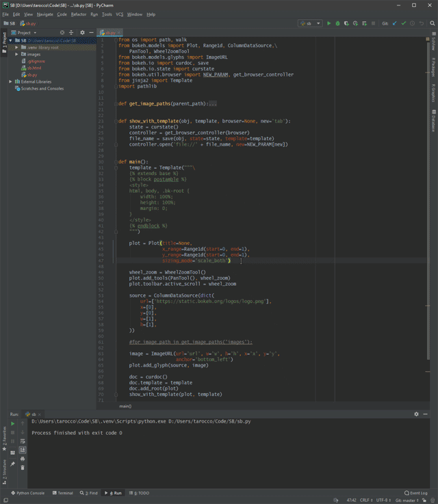
Task: Stop process in the Run panel
Action: point(13,433)
